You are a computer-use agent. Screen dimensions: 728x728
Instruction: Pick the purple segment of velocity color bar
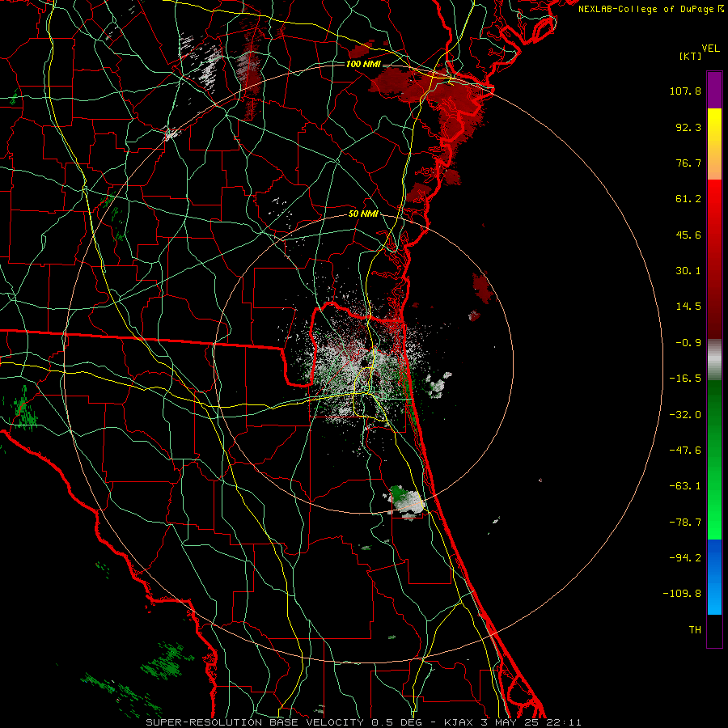(714, 90)
